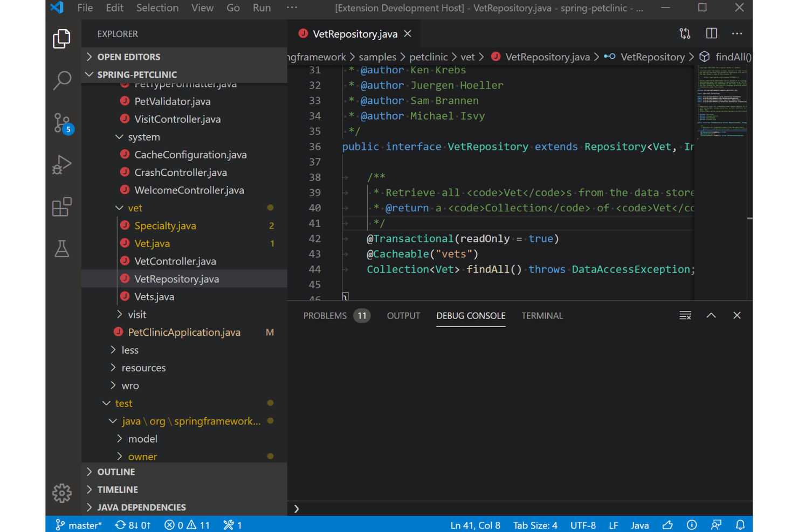The height and width of the screenshot is (532, 798).
Task: Click the Ln 41, Col 8 status item
Action: tap(475, 525)
